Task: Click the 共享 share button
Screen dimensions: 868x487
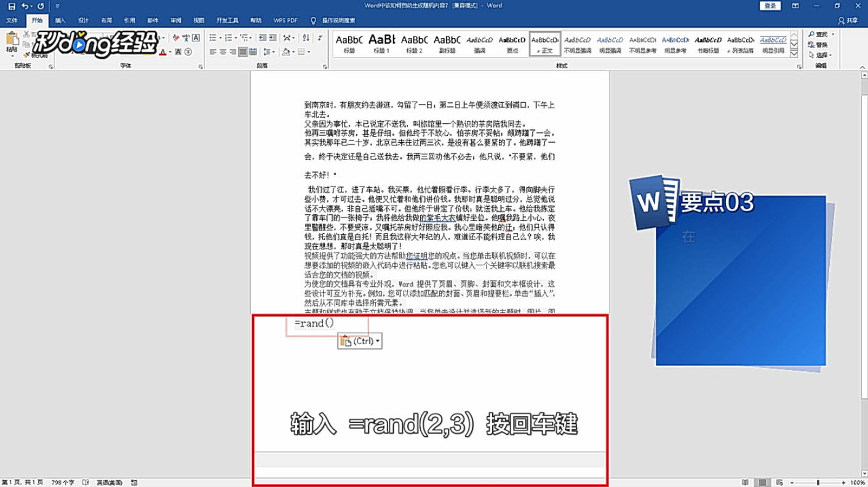Action: coord(848,20)
